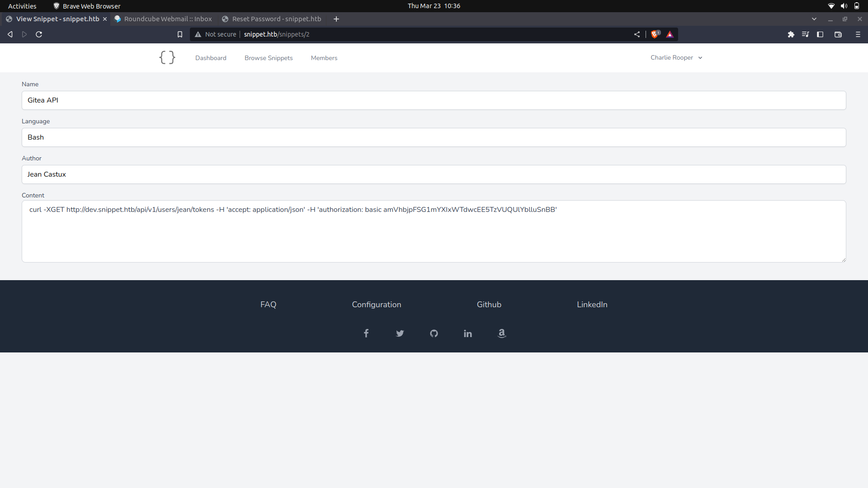Open the browser Extensions puzzle icon

coord(791,34)
